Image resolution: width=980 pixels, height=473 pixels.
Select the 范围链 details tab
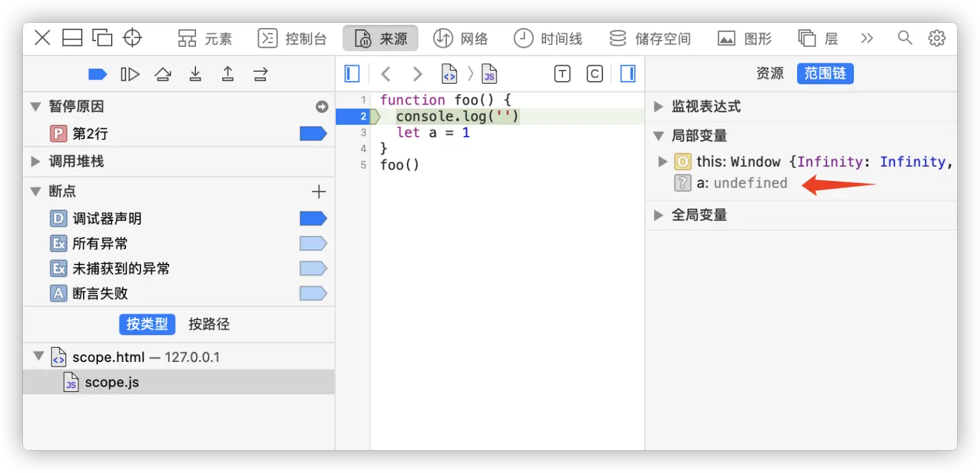pyautogui.click(x=825, y=74)
